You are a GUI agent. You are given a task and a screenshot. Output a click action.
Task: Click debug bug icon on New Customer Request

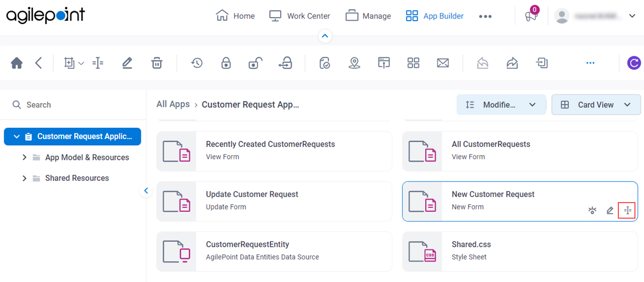593,211
